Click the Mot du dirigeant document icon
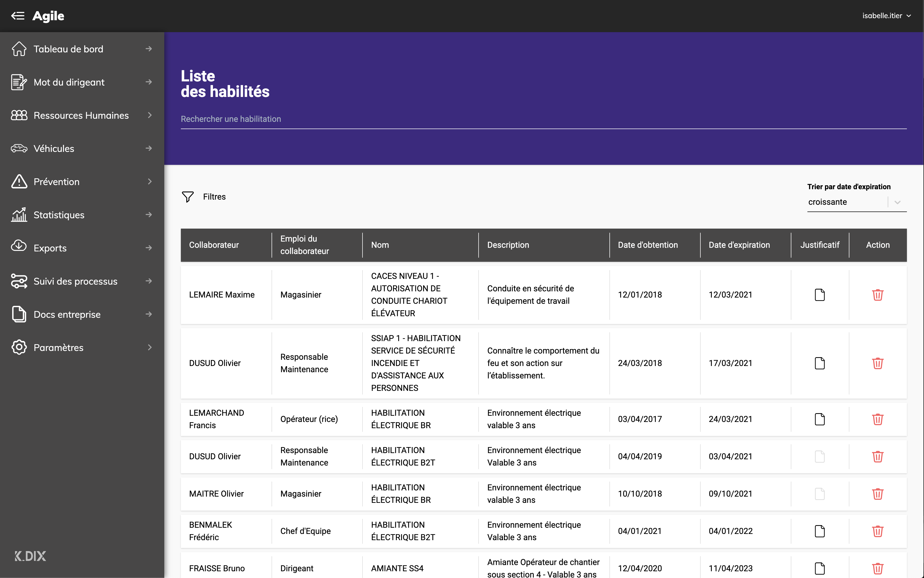924x578 pixels. click(19, 82)
